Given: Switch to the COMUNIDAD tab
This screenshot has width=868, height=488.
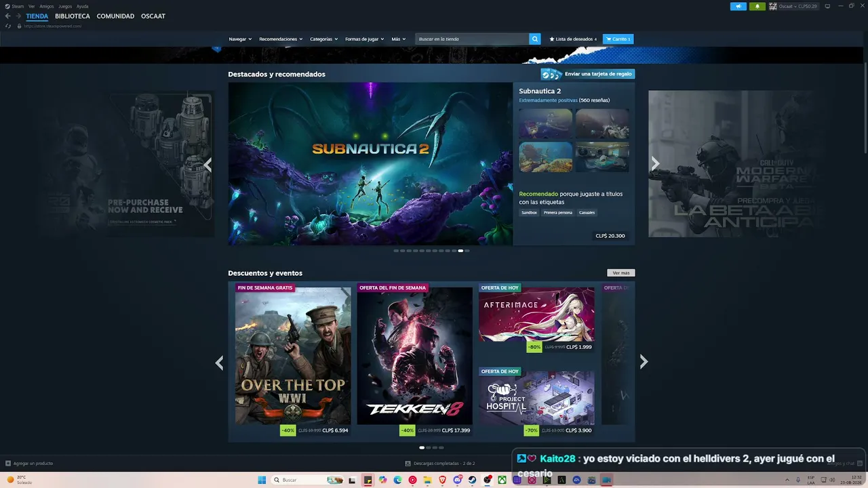Looking at the screenshot, I should click(x=115, y=16).
